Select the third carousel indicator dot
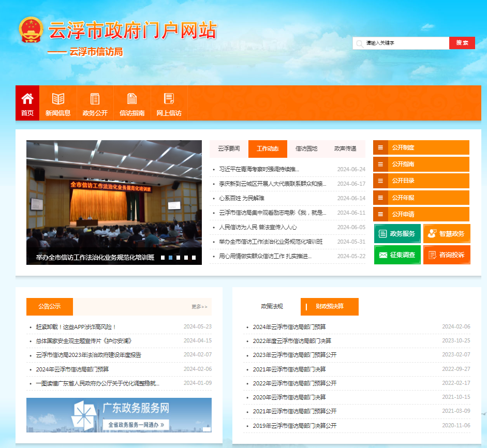The height and width of the screenshot is (448, 487). [x=178, y=257]
